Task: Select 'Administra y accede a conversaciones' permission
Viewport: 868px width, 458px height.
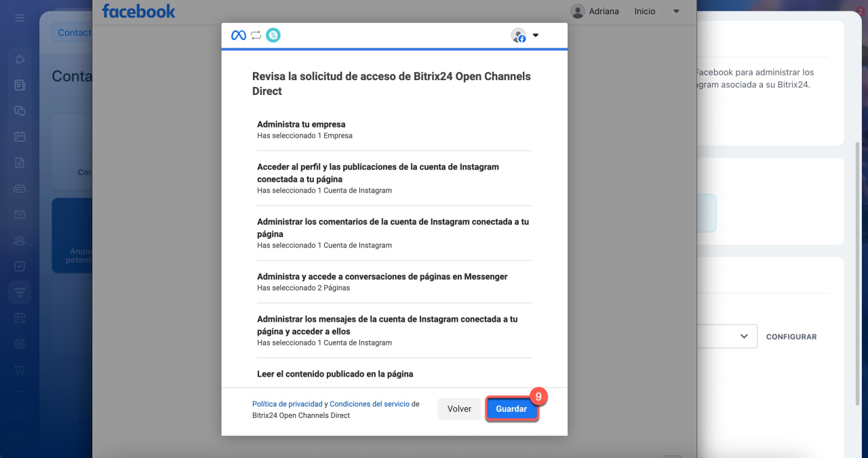Action: 382,277
